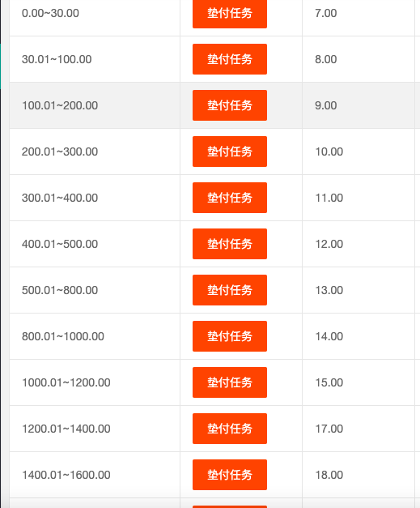This screenshot has height=508, width=420.
Task: Click 垫付任务 button for 300.01~400.00 row
Action: [230, 198]
